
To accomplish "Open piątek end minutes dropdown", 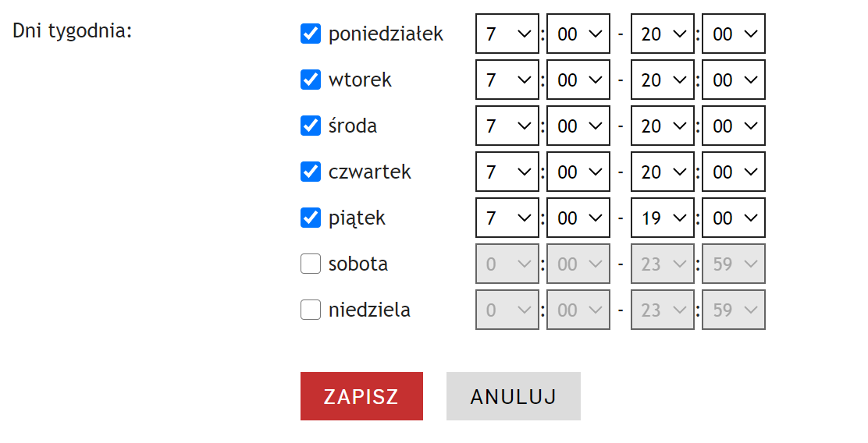I will tap(733, 218).
